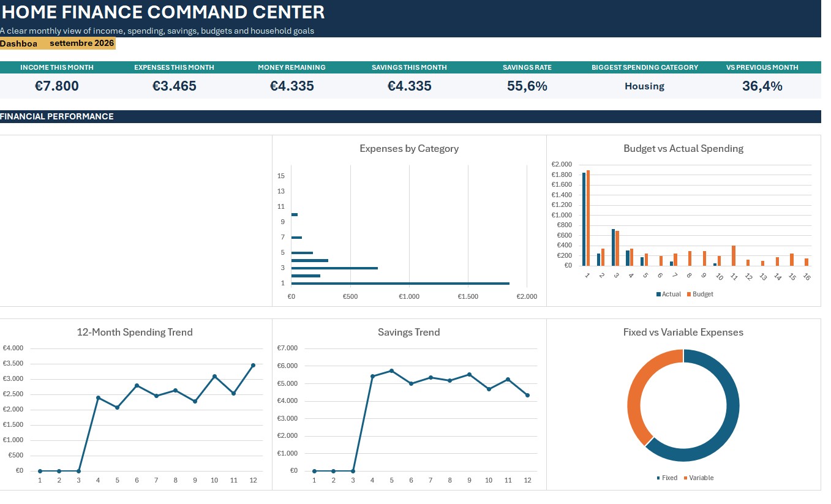Select the INCOME THIS MONTH header
This screenshot has width=831, height=504.
57,67
